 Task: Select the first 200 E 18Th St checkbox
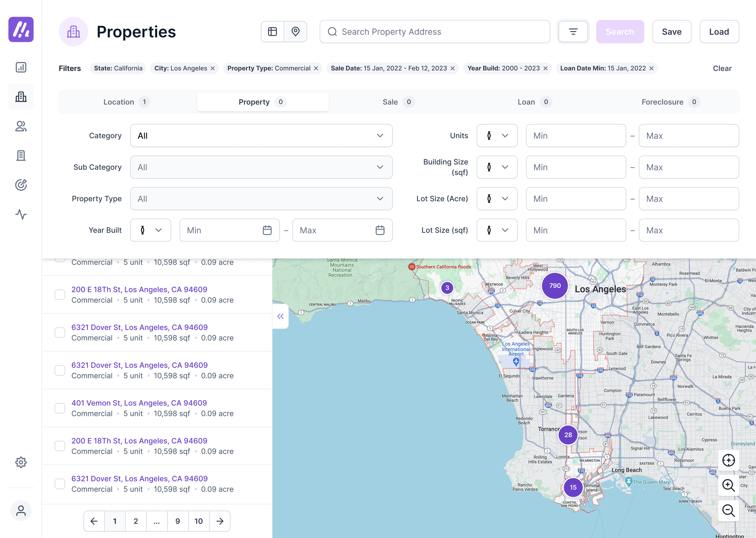60,294
